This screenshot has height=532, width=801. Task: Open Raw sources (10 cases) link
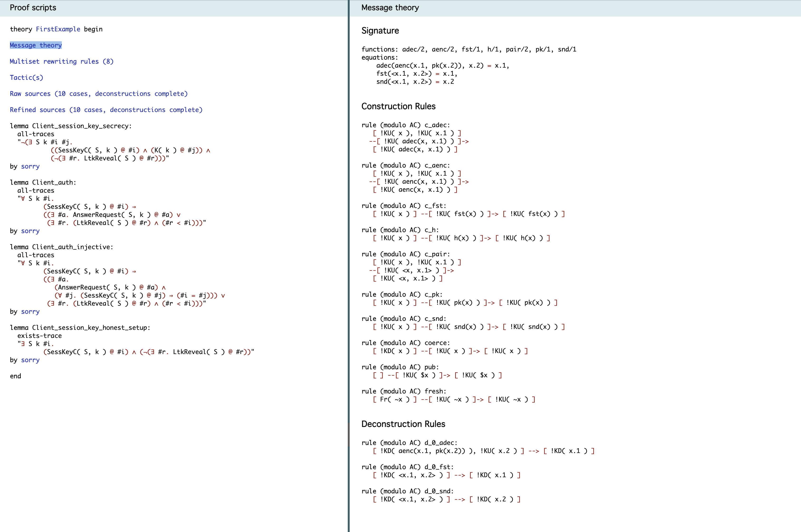(99, 94)
